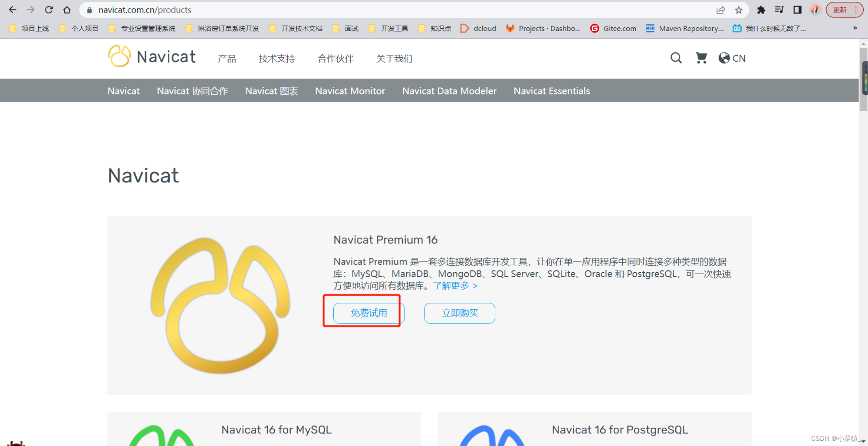The image size is (868, 446).
Task: Share this page using the share icon
Action: click(x=721, y=10)
